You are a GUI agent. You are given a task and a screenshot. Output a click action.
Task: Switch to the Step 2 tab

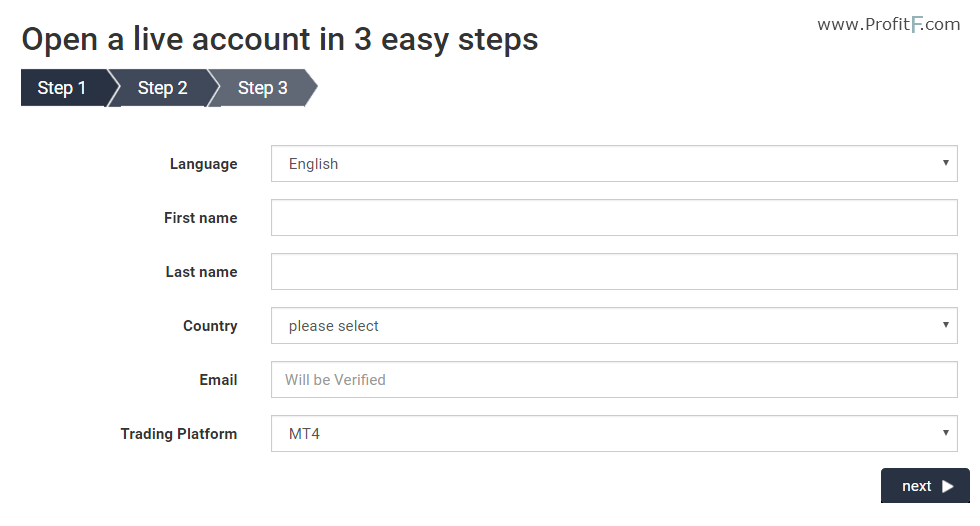tap(162, 88)
